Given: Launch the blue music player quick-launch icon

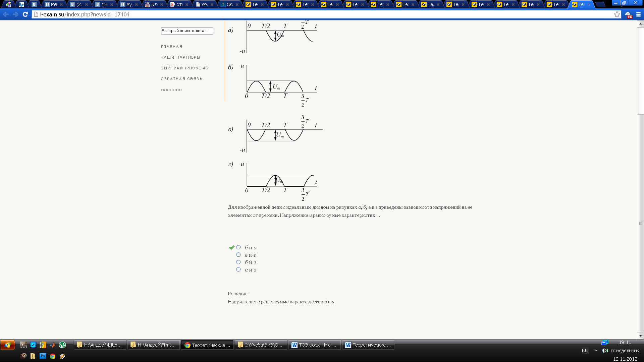Looking at the screenshot, I should point(33,345).
